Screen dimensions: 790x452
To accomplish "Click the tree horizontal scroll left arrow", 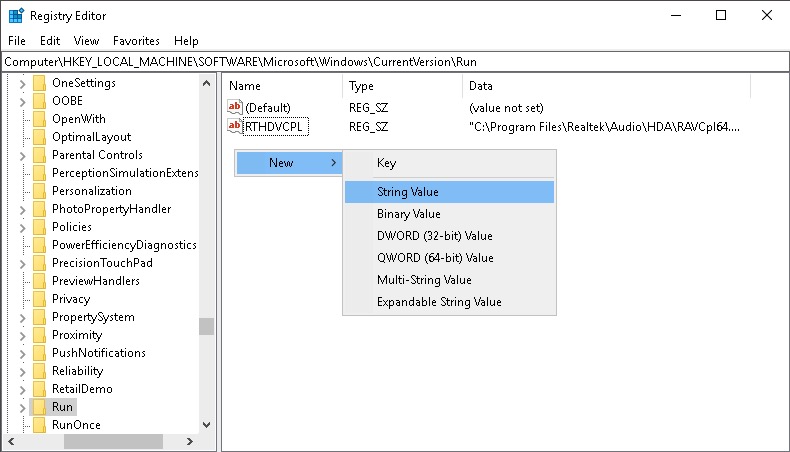I will point(11,441).
